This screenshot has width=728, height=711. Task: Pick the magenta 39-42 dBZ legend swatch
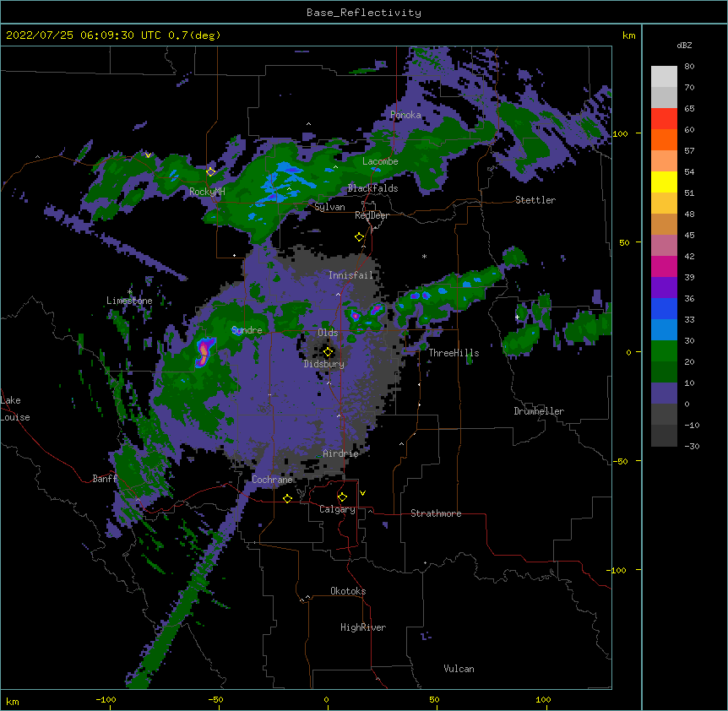664,266
